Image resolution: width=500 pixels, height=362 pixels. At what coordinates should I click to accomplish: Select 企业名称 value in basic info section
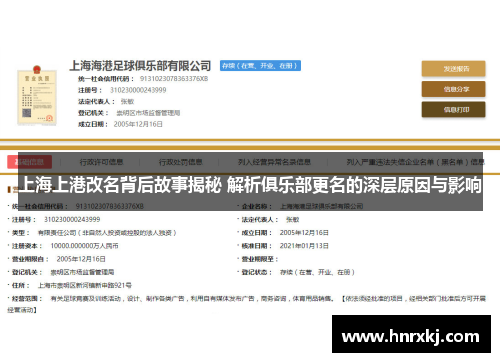[x=321, y=206]
